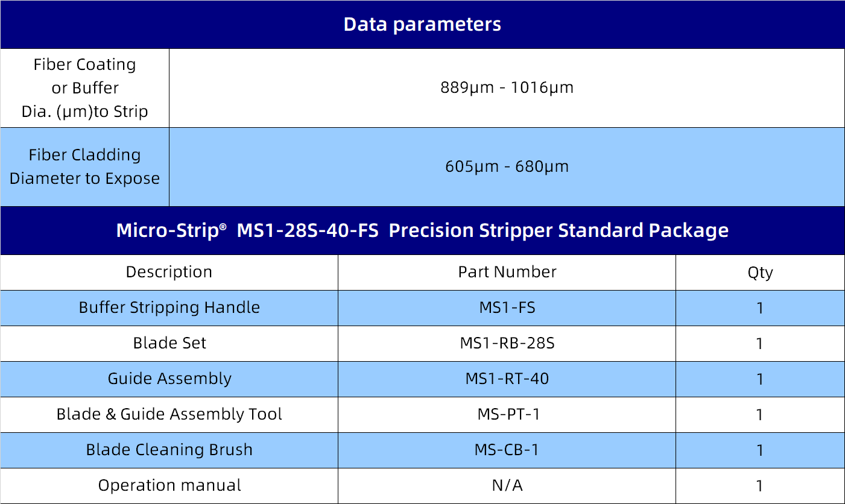Click the Micro-Strip MS1-28S-40-FS package header

[422, 230]
